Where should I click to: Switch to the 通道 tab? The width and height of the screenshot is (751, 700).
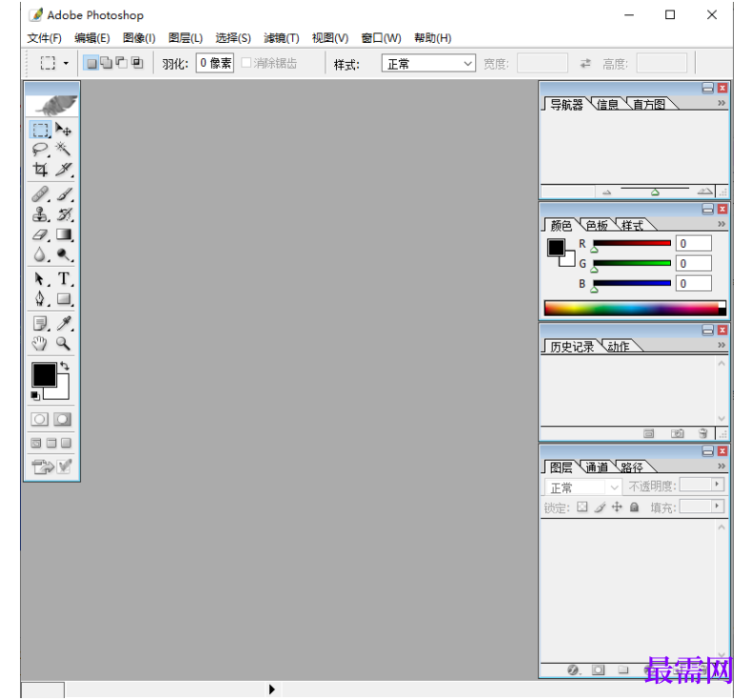(x=597, y=468)
